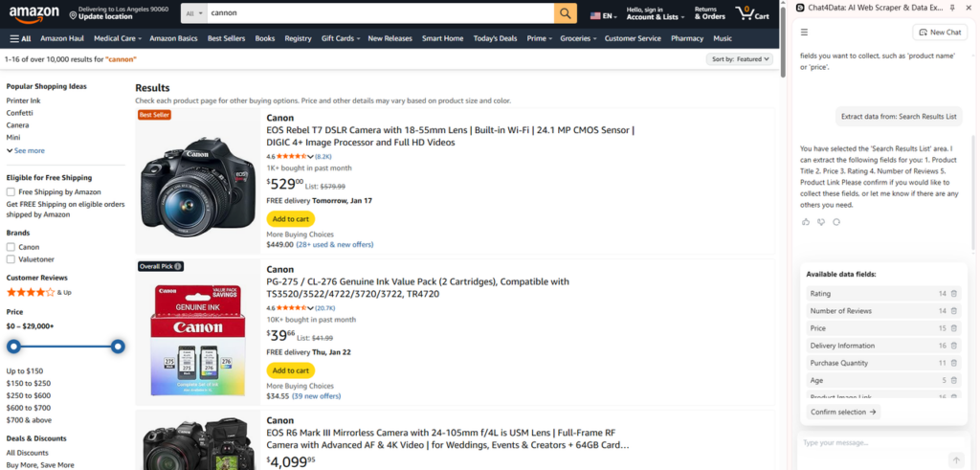Click the Confirm selection button
The image size is (980, 470).
[x=841, y=413]
